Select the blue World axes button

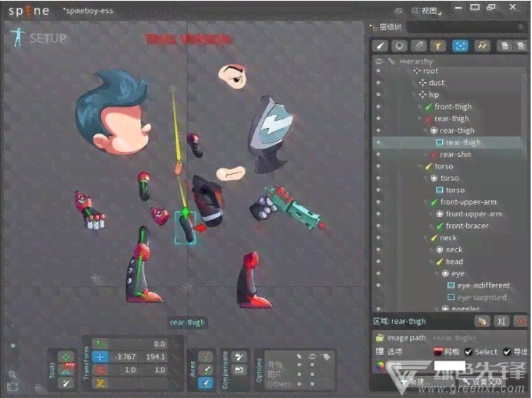pos(206,382)
